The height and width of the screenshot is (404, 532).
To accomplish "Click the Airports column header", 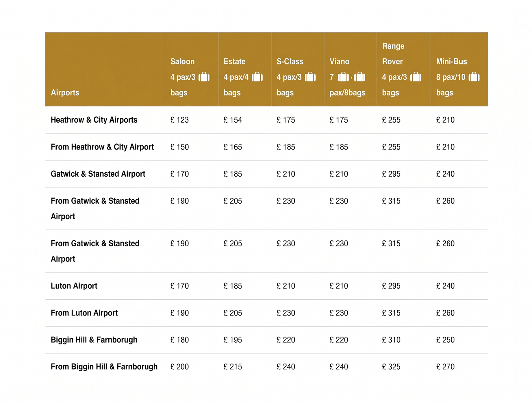I will 65,93.
